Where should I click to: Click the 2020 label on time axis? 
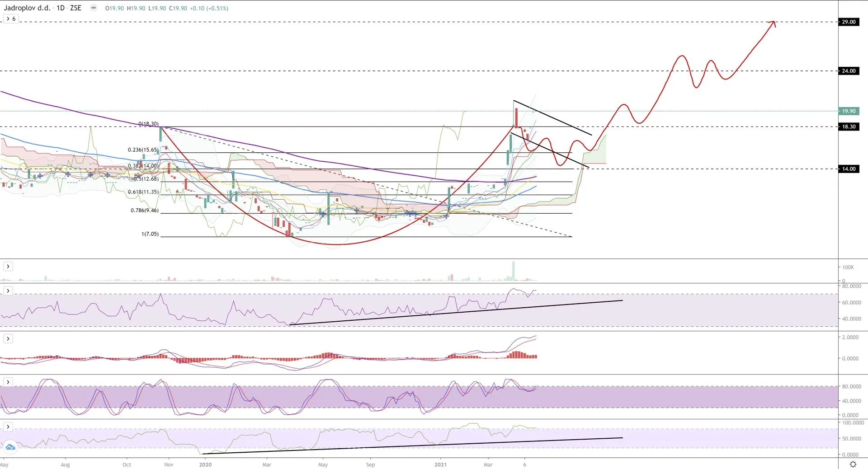click(205, 464)
